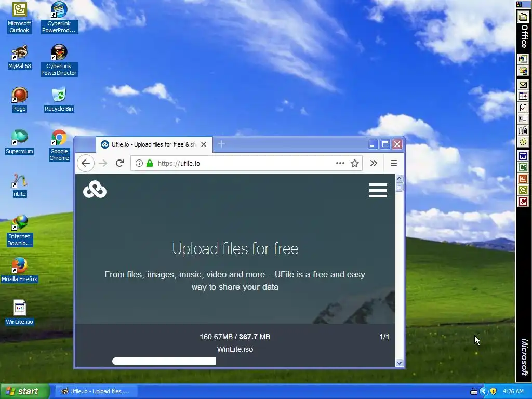Select the Pego desktop icon
Screen dimensions: 532x399
tap(19, 99)
